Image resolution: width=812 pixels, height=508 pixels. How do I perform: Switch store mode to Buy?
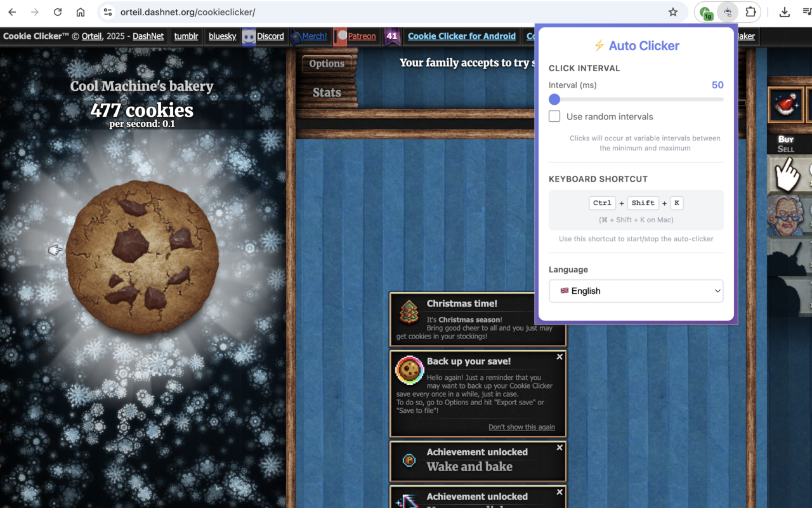tap(786, 139)
